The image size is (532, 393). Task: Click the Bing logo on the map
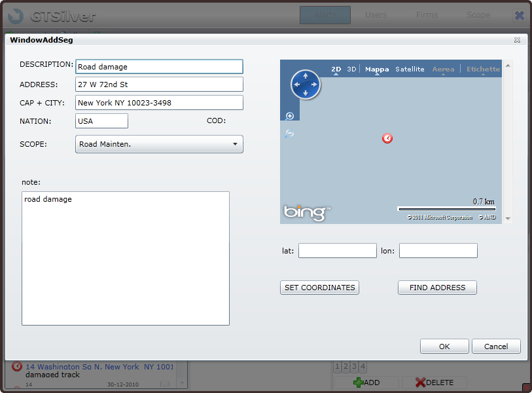click(307, 213)
